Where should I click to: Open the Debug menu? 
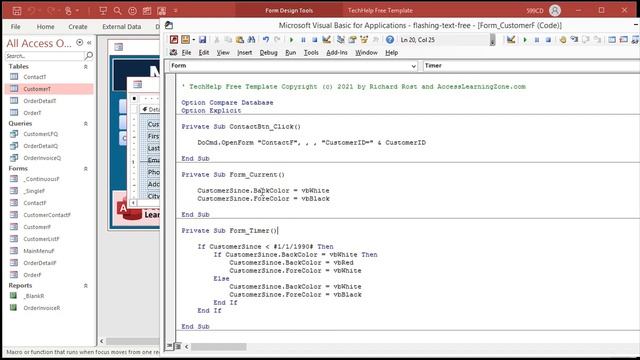pyautogui.click(x=268, y=53)
